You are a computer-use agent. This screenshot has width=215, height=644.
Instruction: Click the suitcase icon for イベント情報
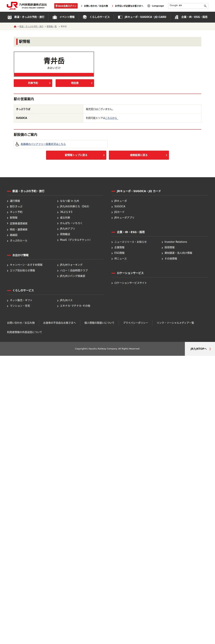click(55, 17)
